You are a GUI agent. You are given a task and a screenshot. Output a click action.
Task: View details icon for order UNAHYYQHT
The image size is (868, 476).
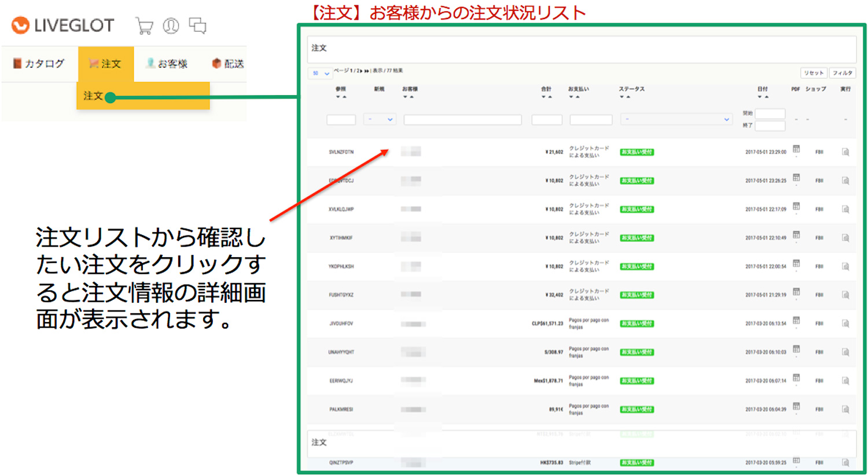845,352
